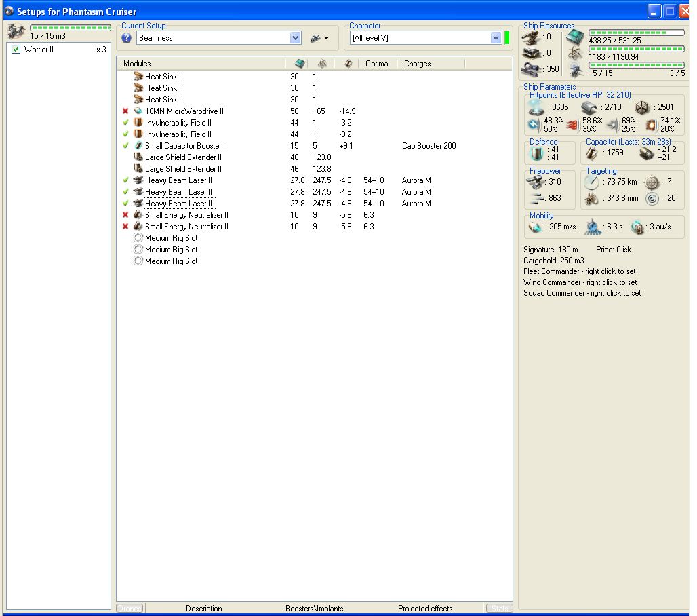Click the drone icon in Ship Resources

(x=576, y=70)
